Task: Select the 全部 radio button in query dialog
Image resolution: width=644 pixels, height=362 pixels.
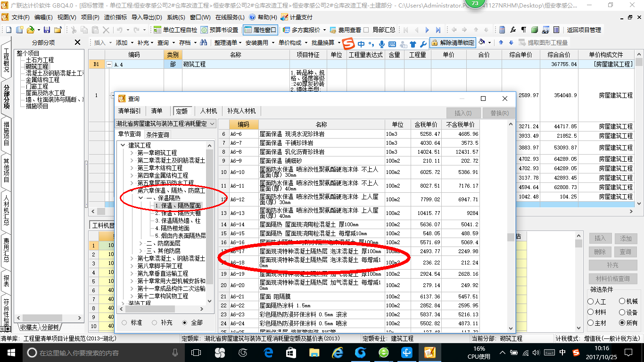Action: pos(184,322)
